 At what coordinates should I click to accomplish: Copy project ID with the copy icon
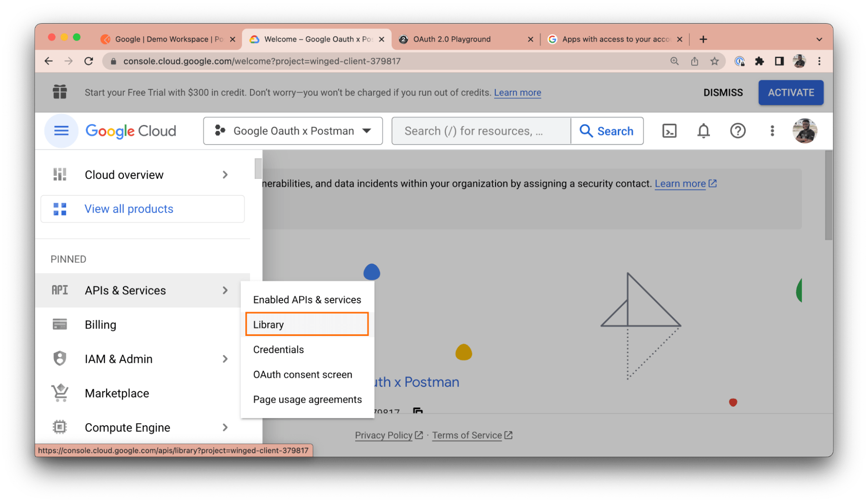click(x=418, y=410)
